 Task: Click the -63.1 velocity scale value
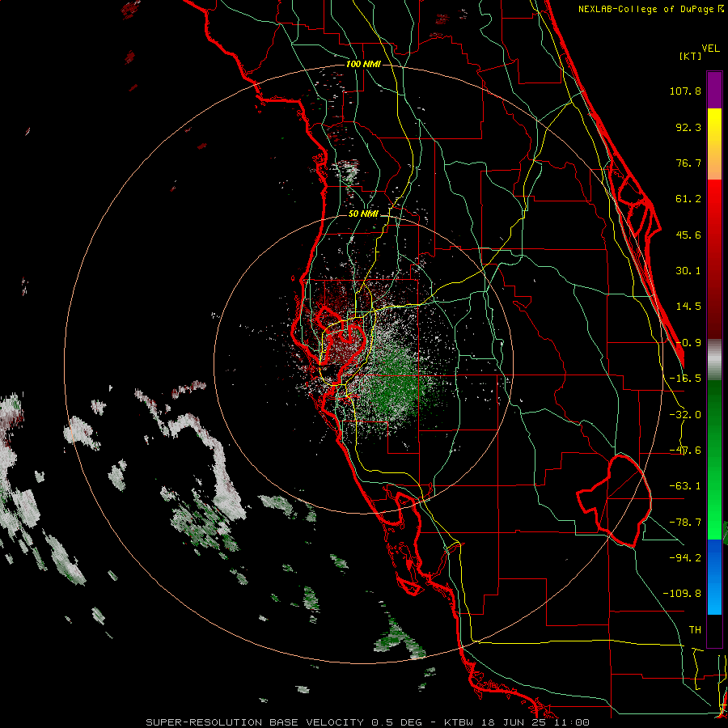[x=685, y=486]
